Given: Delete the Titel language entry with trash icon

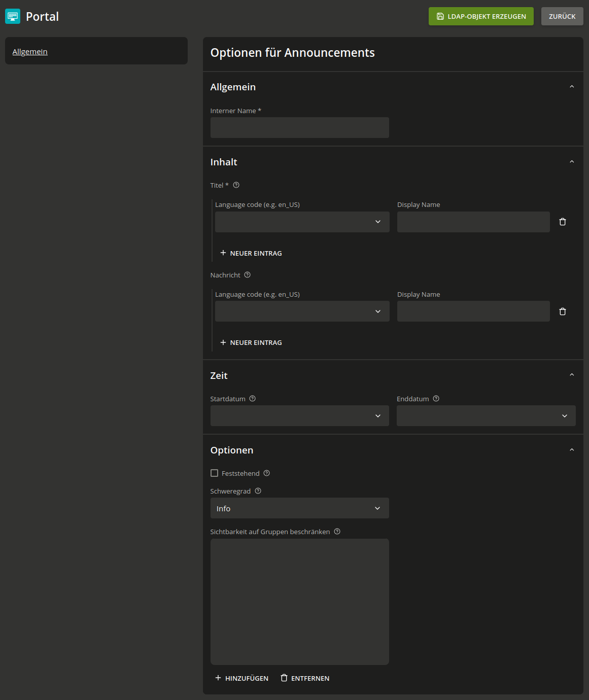Looking at the screenshot, I should click(562, 222).
